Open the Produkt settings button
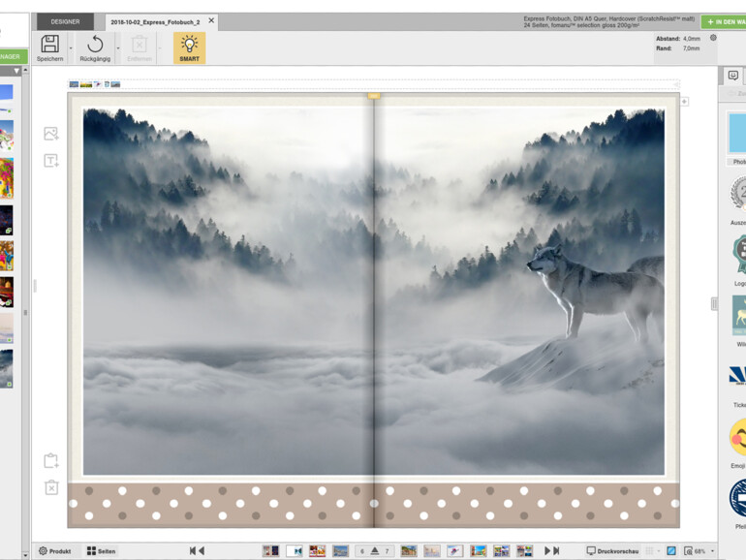 (54, 551)
